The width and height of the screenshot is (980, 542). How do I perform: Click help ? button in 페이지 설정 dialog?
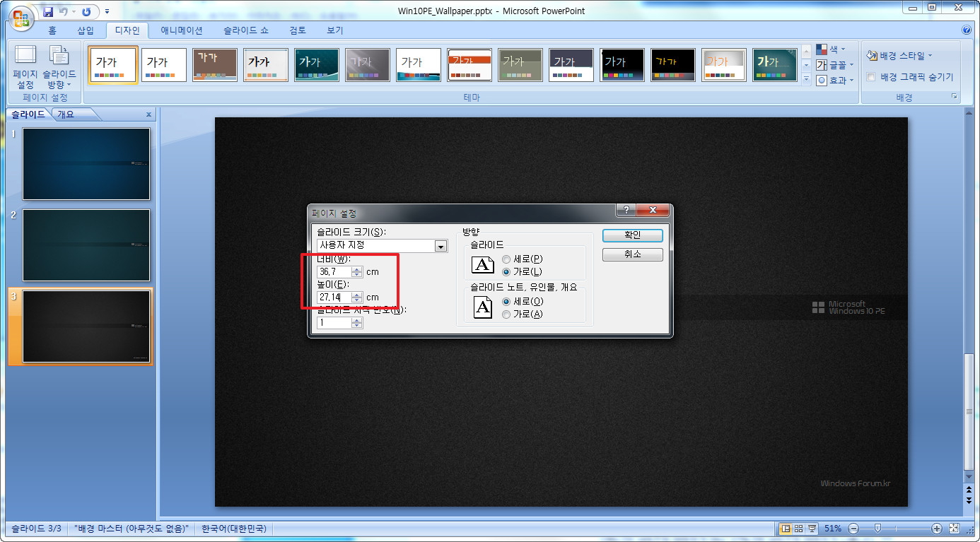[x=626, y=210]
